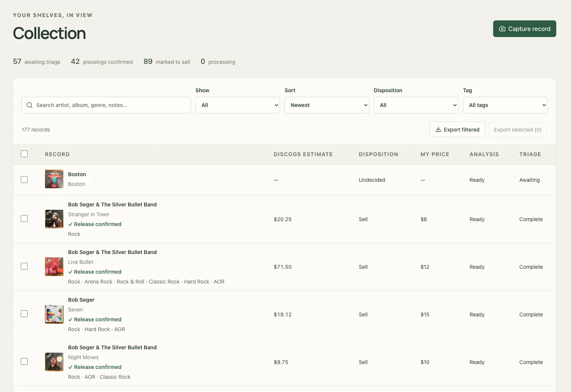The image size is (571, 392).
Task: Expand the Sort dropdown set to Newest
Action: (327, 105)
